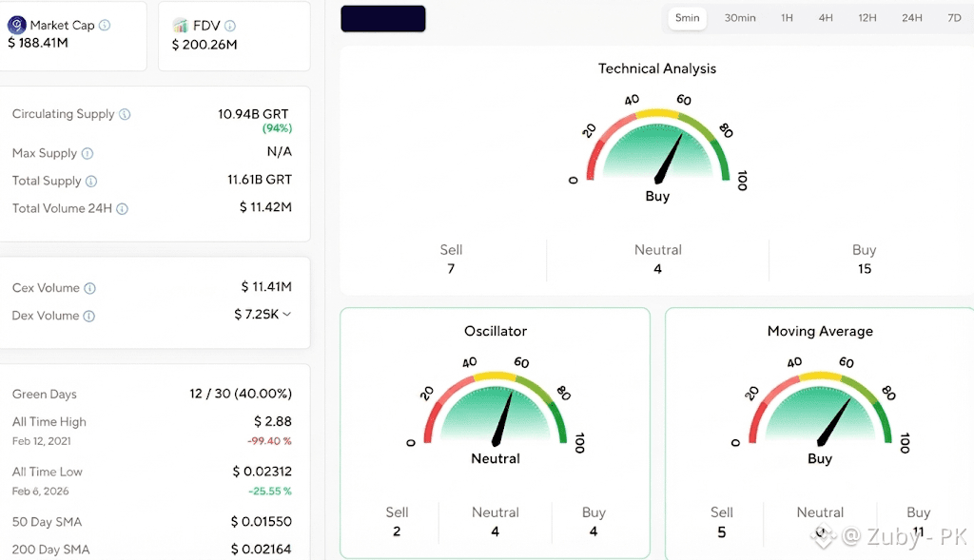The height and width of the screenshot is (560, 974).
Task: Click the Cex Volume info icon
Action: coord(90,288)
